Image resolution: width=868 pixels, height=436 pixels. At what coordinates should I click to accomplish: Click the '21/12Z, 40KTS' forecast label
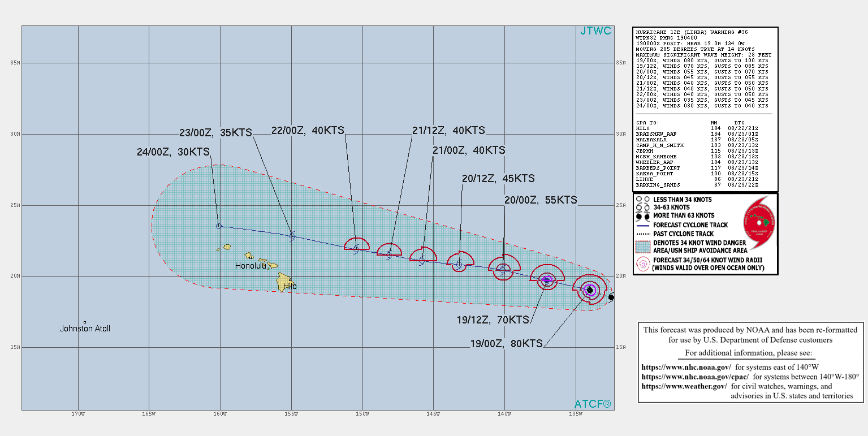point(448,130)
